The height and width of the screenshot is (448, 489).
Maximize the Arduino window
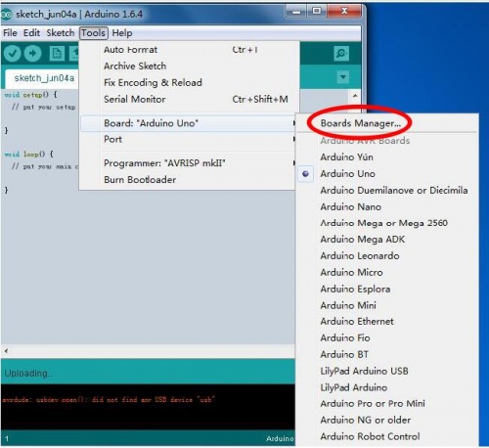(316, 12)
